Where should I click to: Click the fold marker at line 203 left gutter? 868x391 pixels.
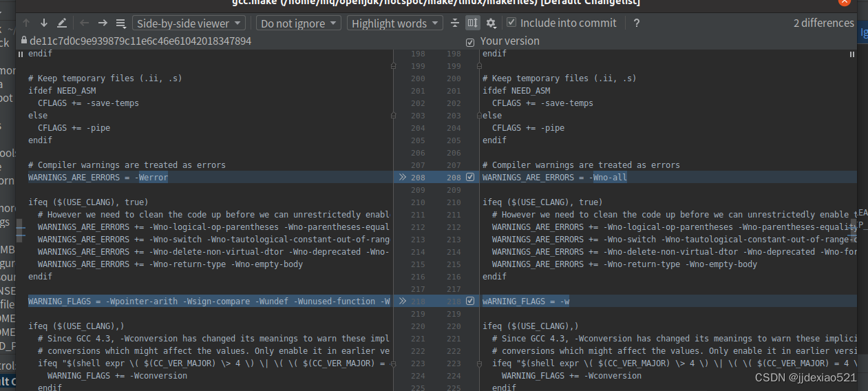[x=393, y=115]
